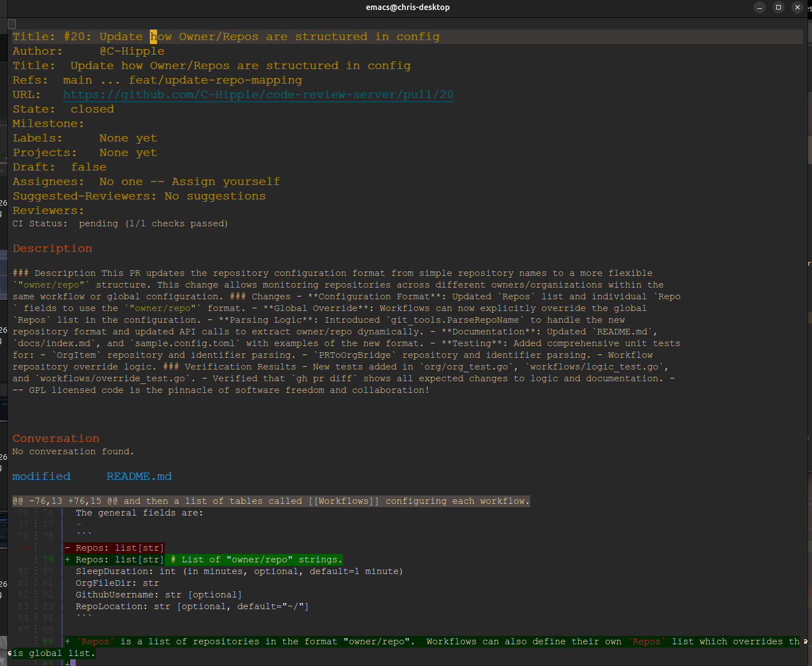Click the "modified" label before README.md
The height and width of the screenshot is (666, 812).
click(41, 477)
